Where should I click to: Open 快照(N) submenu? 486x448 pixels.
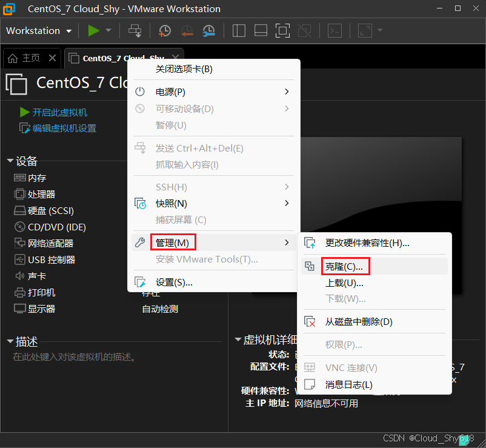[x=214, y=204]
